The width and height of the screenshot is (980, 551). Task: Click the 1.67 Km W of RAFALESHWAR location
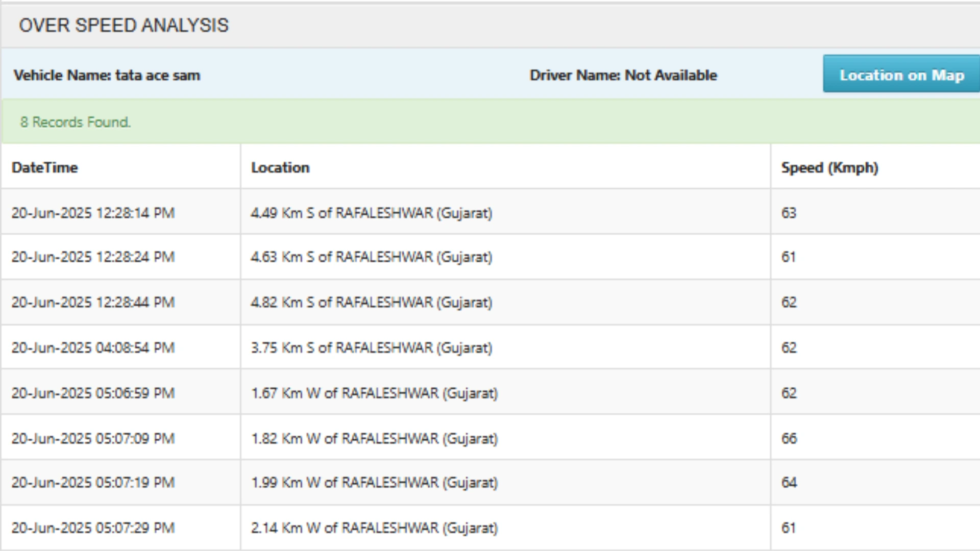click(374, 393)
